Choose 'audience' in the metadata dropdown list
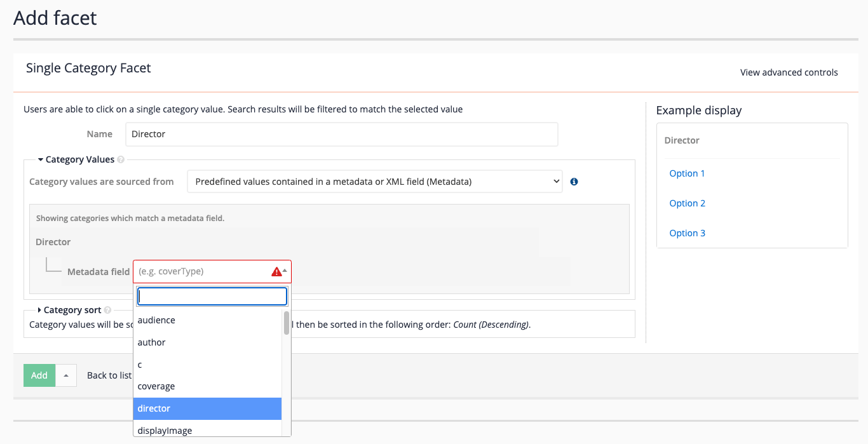Image resolution: width=868 pixels, height=444 pixels. coord(207,320)
